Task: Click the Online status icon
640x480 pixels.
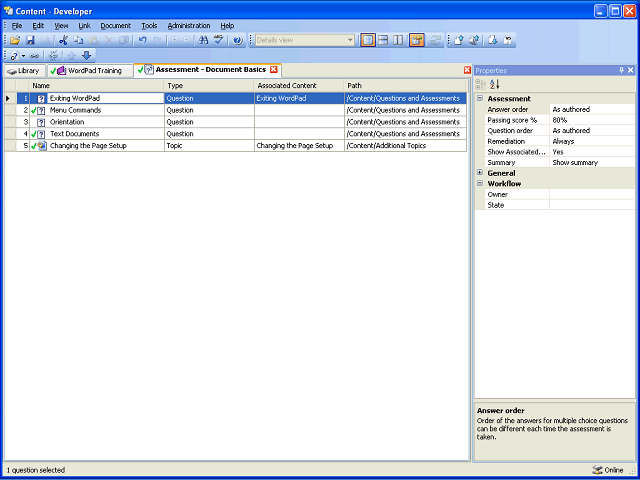Action: [x=597, y=470]
